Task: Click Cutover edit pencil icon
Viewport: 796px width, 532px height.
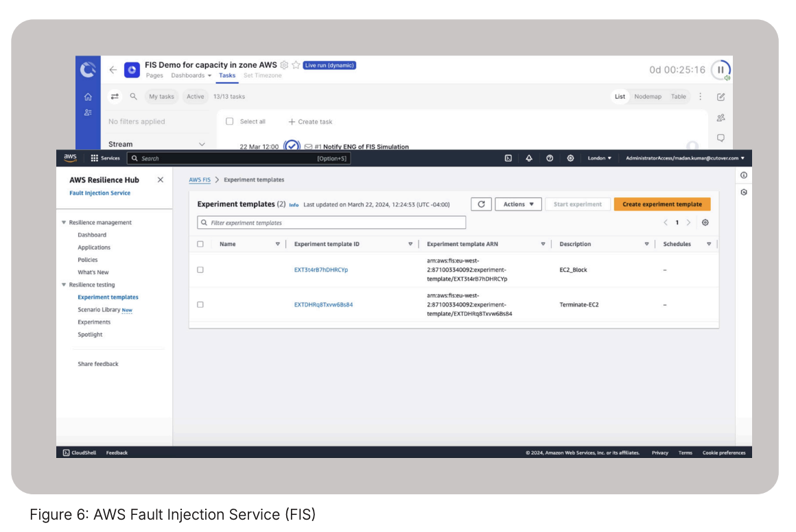Action: 721,97
